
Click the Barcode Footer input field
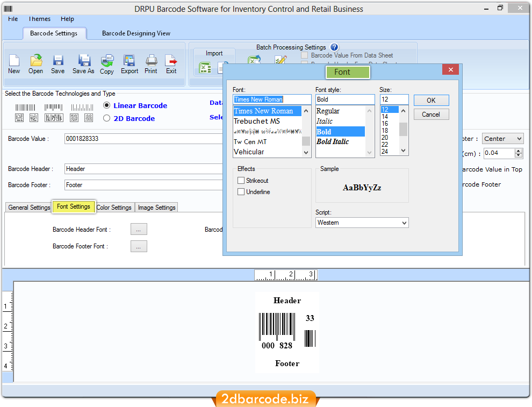[143, 185]
